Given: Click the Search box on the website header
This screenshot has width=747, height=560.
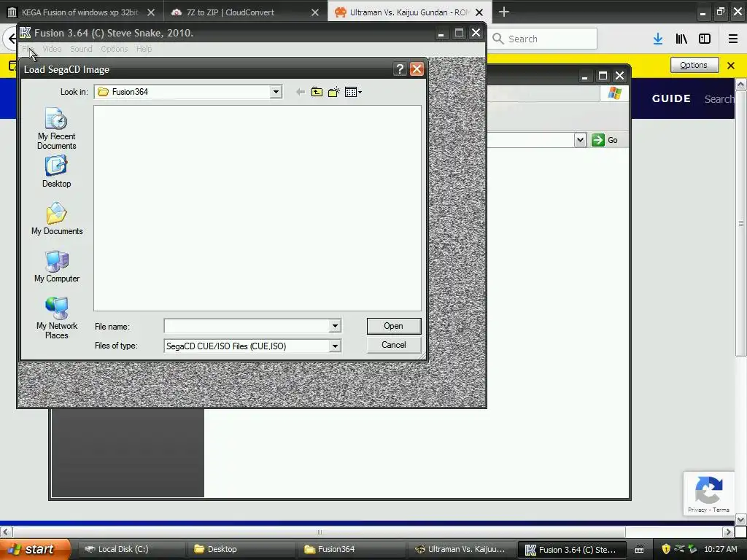Looking at the screenshot, I should [x=719, y=99].
